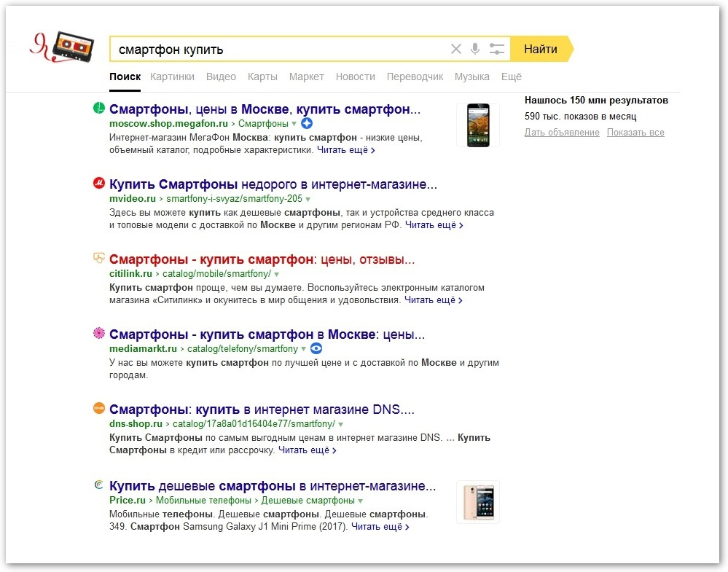Switch to the Видео tab
The height and width of the screenshot is (572, 728).
click(221, 77)
